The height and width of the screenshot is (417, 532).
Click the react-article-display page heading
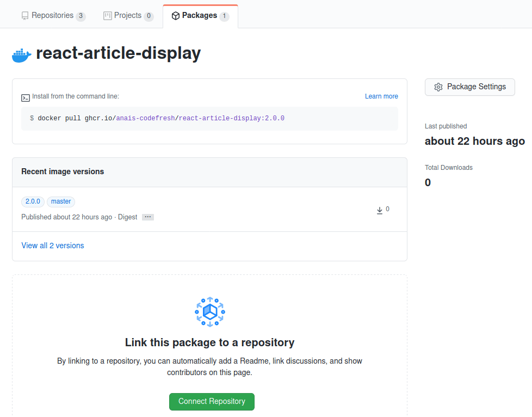click(x=119, y=53)
